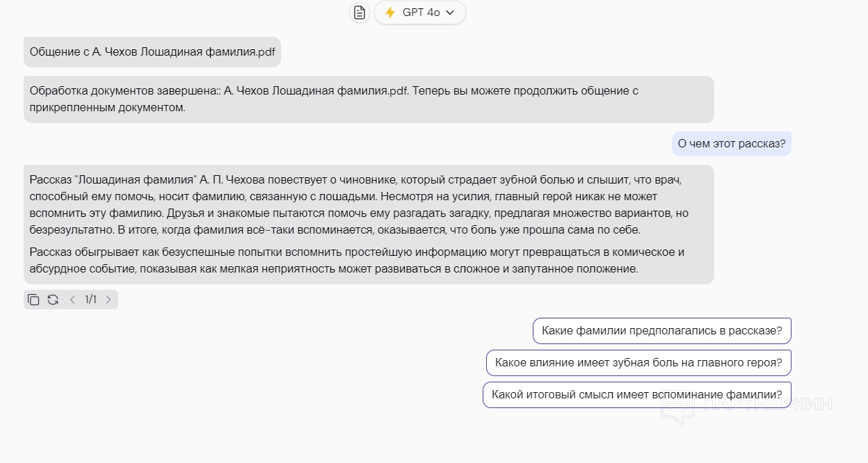The height and width of the screenshot is (463, 868).
Task: Open the GPT 4o model dropdown
Action: coord(420,13)
